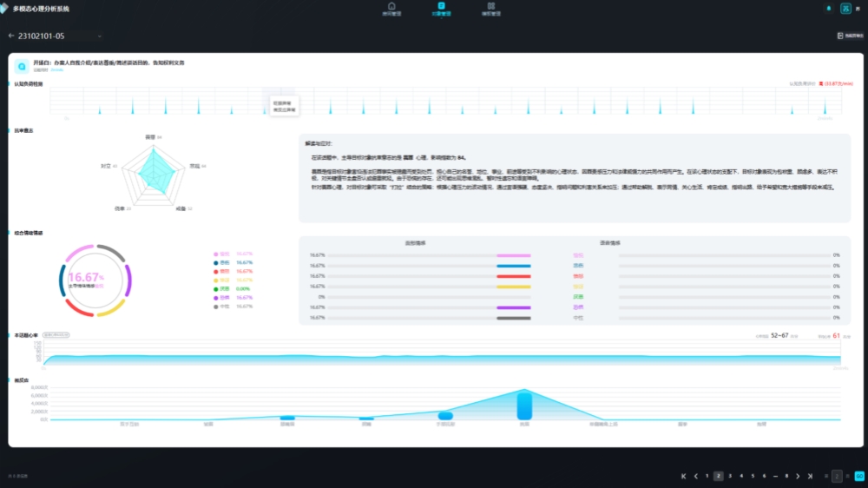Click the back arrow beside 23102101-05
This screenshot has width=868, height=488.
[x=11, y=36]
